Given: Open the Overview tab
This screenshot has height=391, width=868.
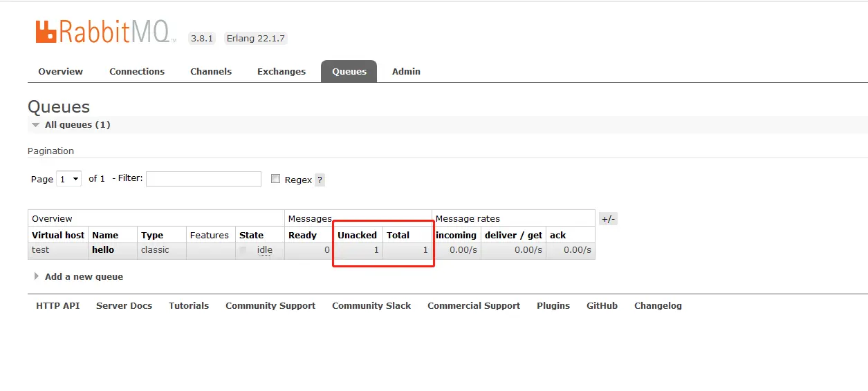Looking at the screenshot, I should pos(60,71).
